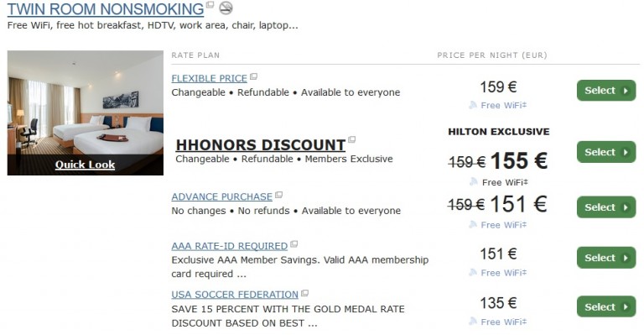Click the popup icon beside HHonors Discount

coord(351,139)
